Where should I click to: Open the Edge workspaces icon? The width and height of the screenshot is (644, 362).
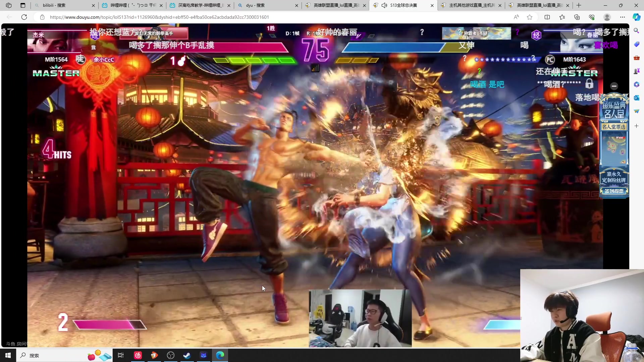click(x=9, y=5)
